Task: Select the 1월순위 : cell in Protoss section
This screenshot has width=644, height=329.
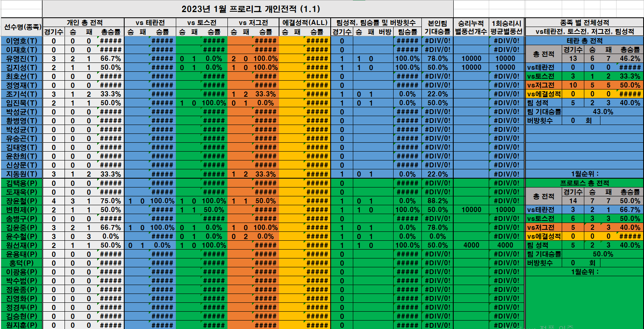Action: pos(584,272)
